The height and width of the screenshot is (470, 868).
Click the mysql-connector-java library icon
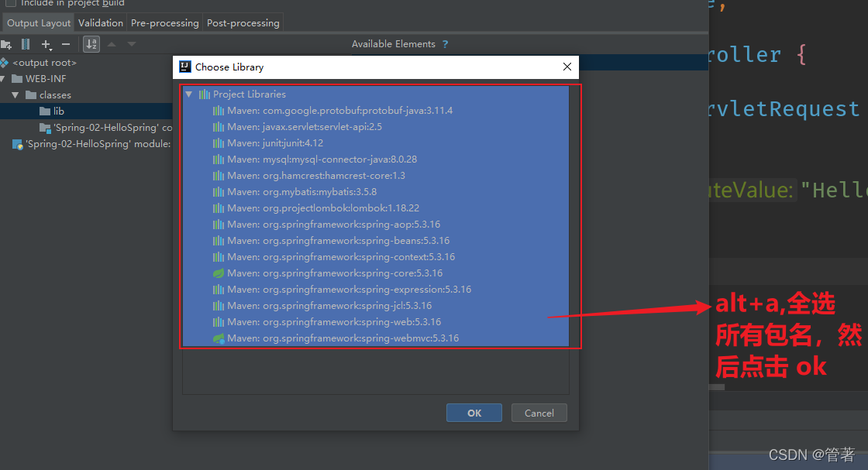click(219, 160)
